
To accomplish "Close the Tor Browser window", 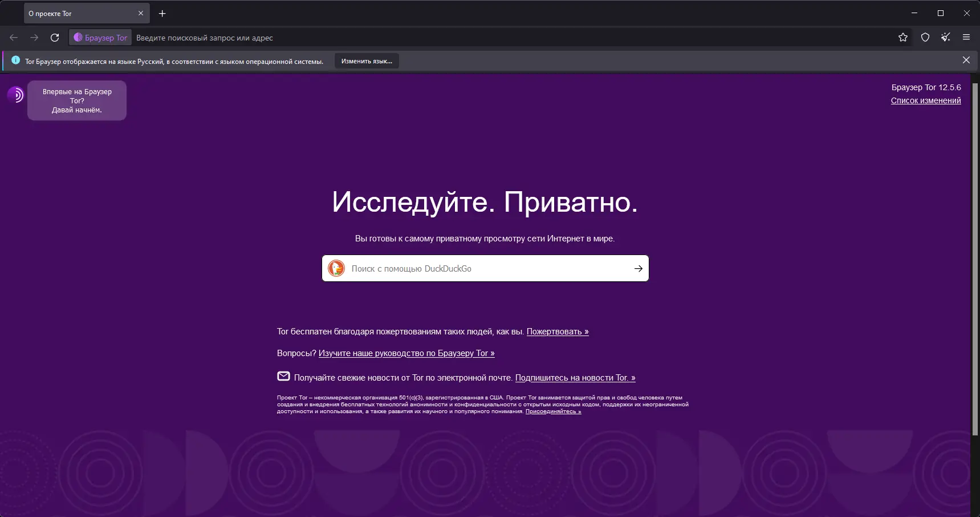I will click(967, 13).
